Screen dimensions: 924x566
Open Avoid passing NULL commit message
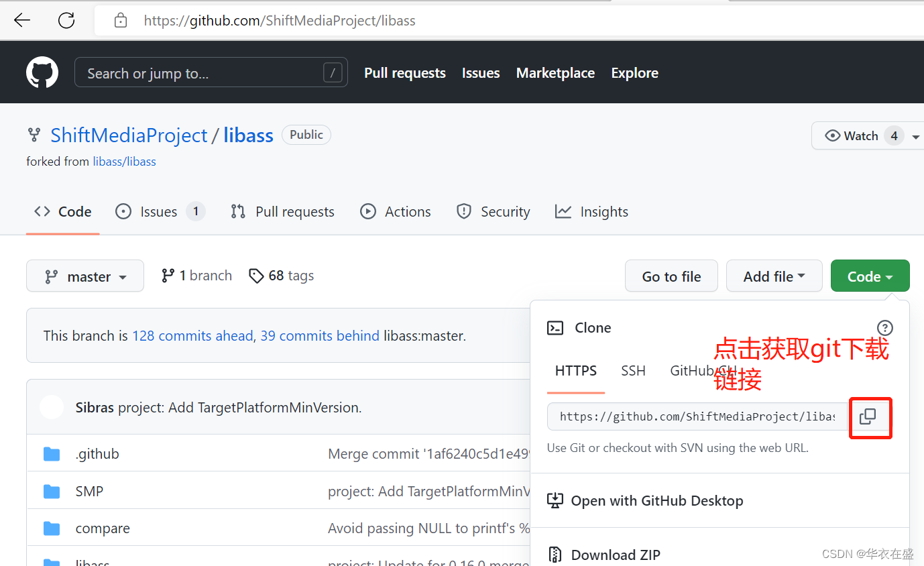pos(429,528)
